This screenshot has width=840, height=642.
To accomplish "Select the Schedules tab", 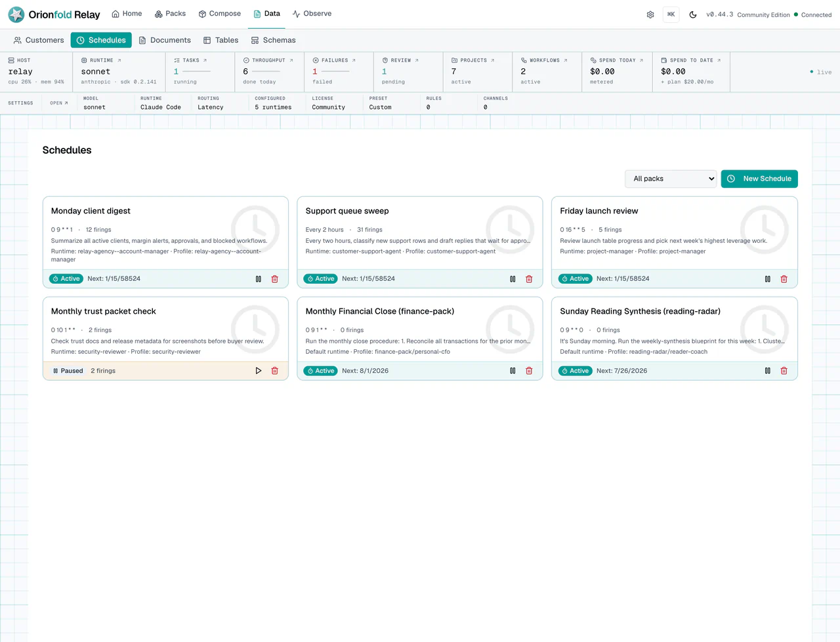I will click(x=101, y=40).
